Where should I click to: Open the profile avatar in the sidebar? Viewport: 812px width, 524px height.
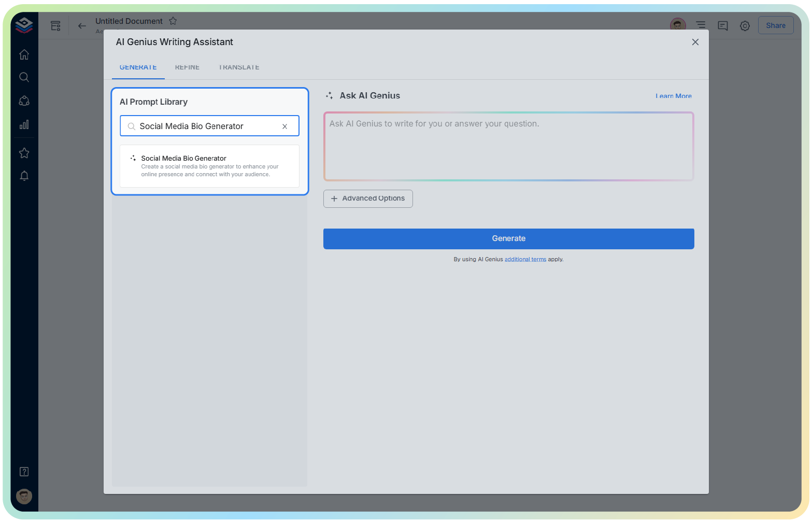pos(24,497)
